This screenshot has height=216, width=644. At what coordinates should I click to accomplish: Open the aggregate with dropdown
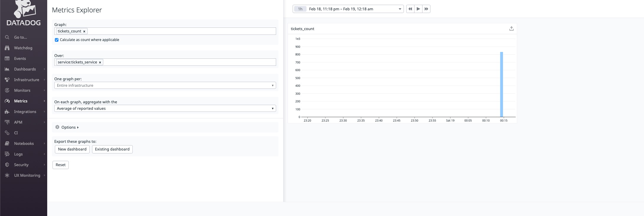click(x=165, y=108)
